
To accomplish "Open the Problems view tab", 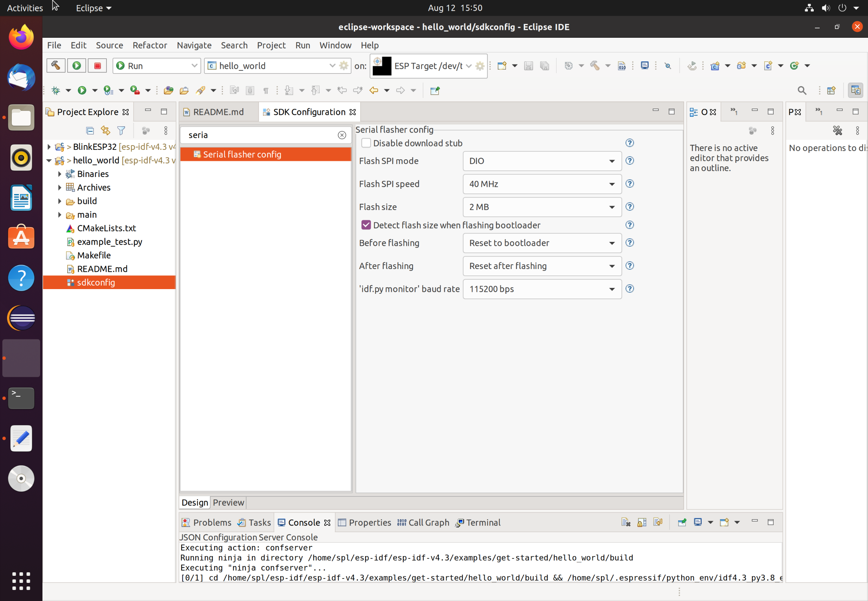I will tap(207, 522).
